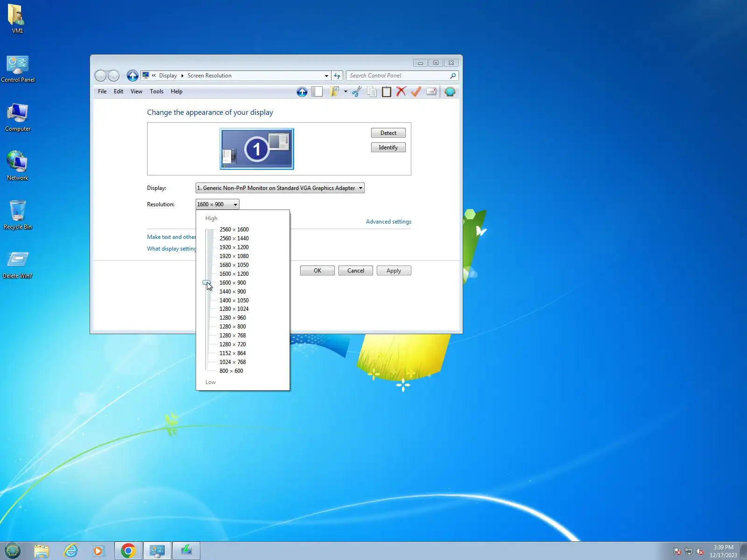Select the Control Panel desktop icon
Screen dimensions: 747x560
point(18,69)
